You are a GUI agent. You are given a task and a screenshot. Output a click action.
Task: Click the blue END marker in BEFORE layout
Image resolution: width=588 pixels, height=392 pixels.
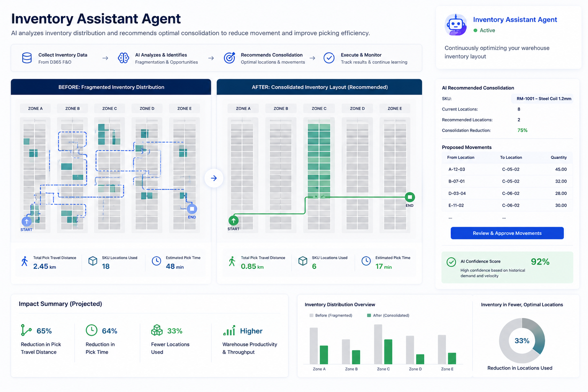coord(192,209)
